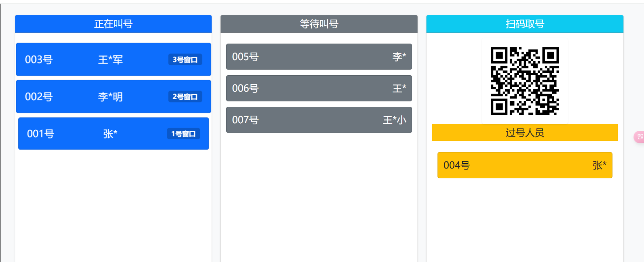The image size is (644, 262).
Task: Click the 004号 张* missed entry
Action: [x=525, y=165]
